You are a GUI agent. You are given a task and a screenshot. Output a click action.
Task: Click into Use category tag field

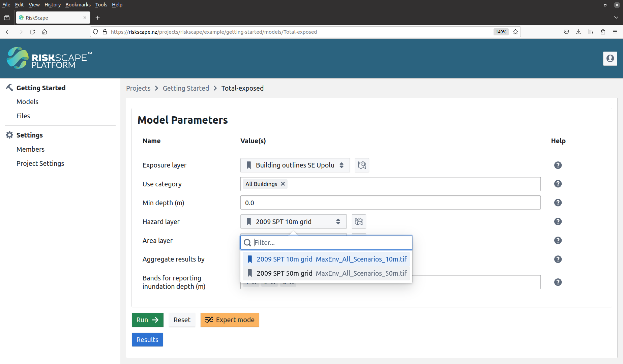(x=390, y=184)
